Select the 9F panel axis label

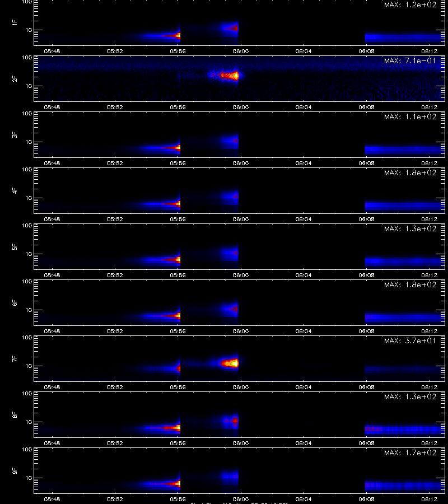click(15, 470)
